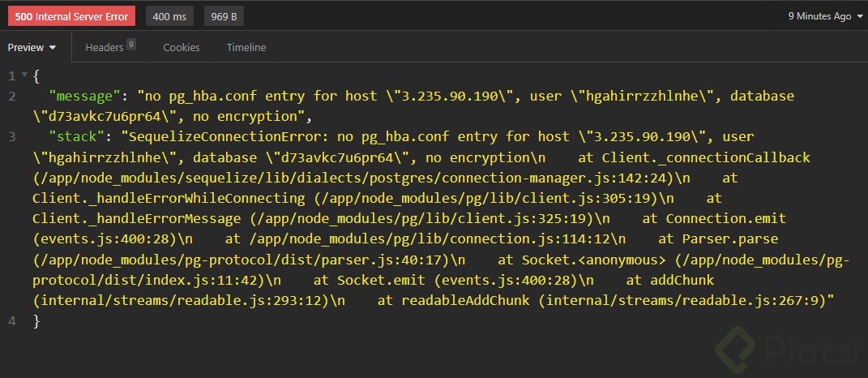868x378 pixels.
Task: Click line number 2 in the gutter
Action: click(12, 97)
